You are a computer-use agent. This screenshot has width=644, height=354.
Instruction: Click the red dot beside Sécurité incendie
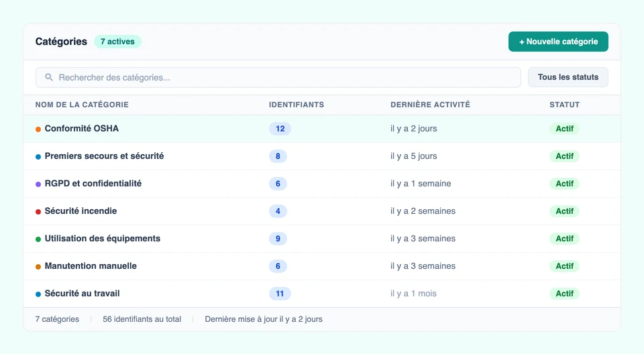point(38,212)
